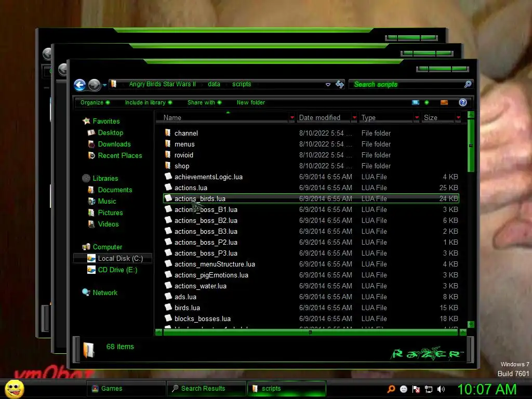Select Libraries in navigation pane
Screen dimensions: 532x399
pos(105,179)
